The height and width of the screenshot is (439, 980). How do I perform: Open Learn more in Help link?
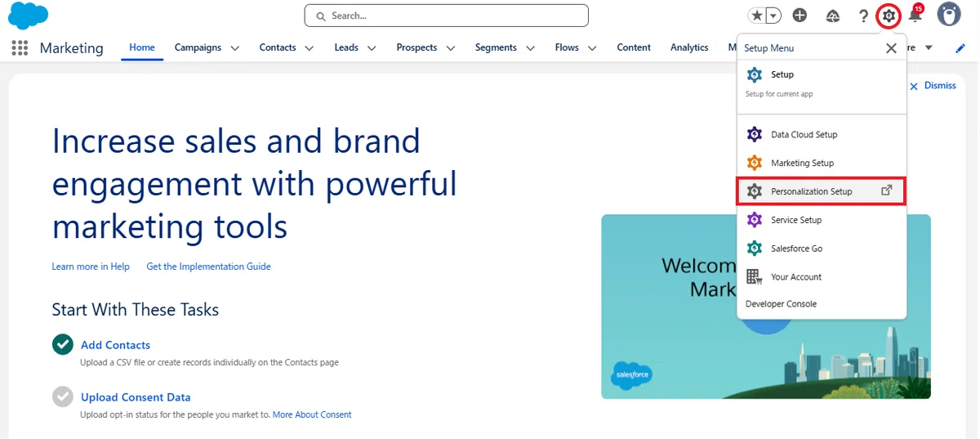[x=91, y=267]
